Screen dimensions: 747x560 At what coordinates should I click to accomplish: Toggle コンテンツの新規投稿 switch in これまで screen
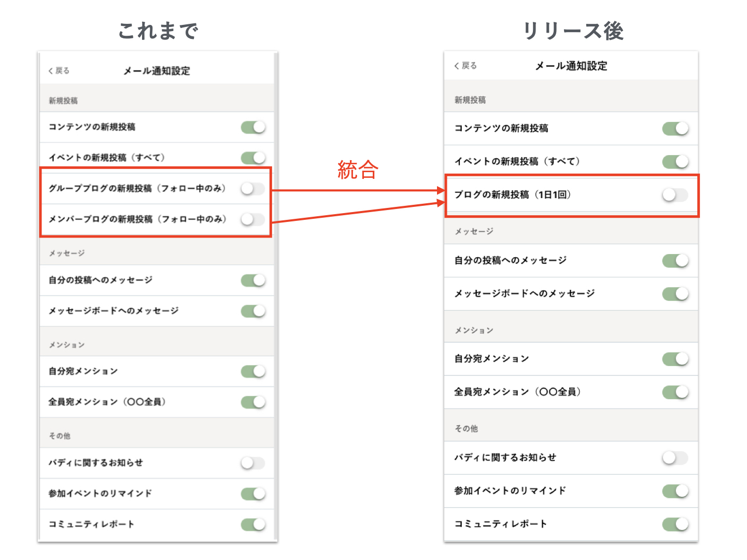pyautogui.click(x=253, y=127)
